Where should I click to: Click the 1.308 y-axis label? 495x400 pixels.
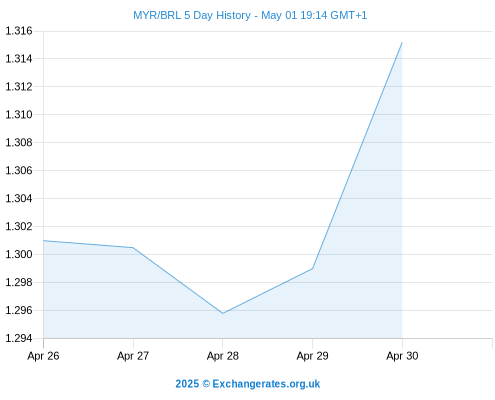[x=19, y=143]
